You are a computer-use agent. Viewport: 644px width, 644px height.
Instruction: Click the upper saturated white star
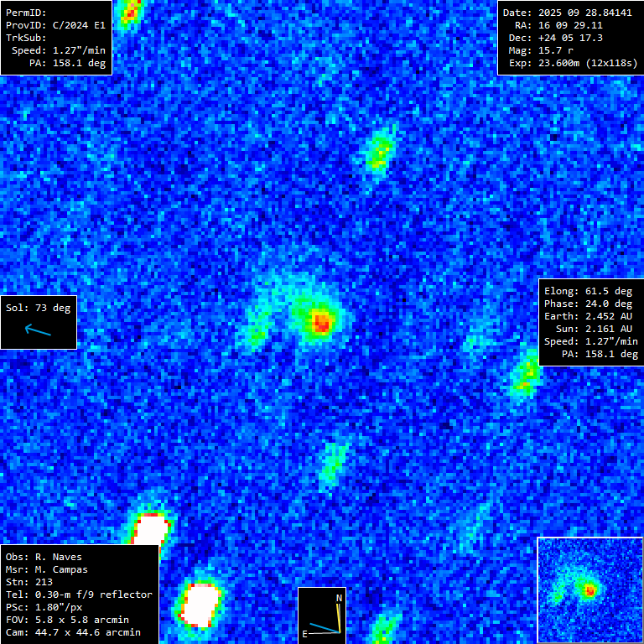151,530
